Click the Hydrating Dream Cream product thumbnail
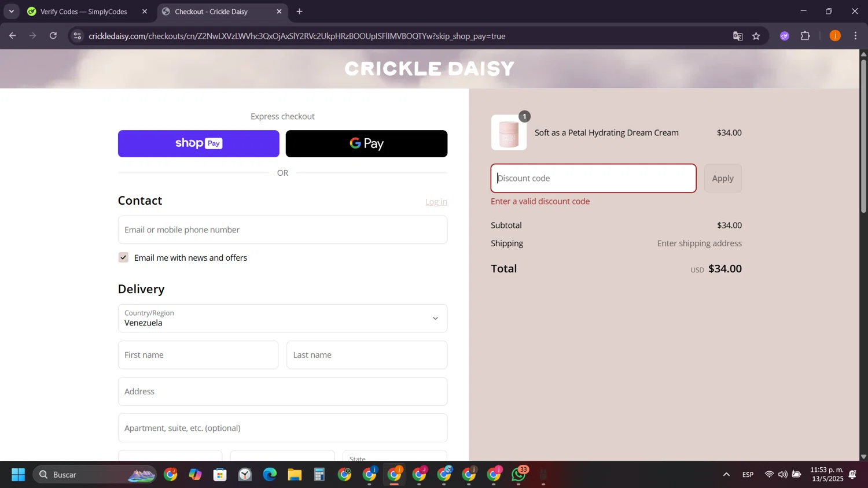Viewport: 868px width, 488px height. [x=509, y=132]
